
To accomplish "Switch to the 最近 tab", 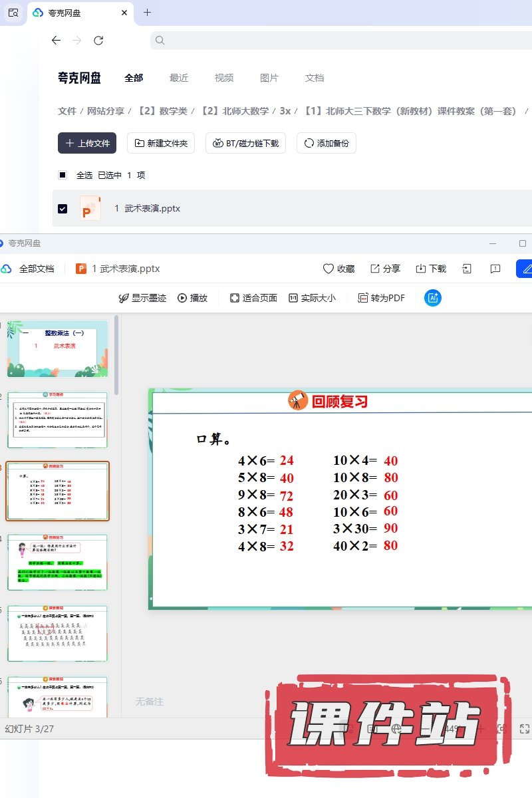I will tap(179, 78).
